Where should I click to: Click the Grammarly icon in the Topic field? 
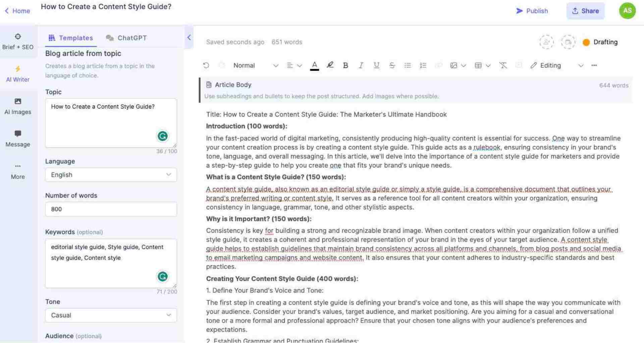tap(163, 136)
